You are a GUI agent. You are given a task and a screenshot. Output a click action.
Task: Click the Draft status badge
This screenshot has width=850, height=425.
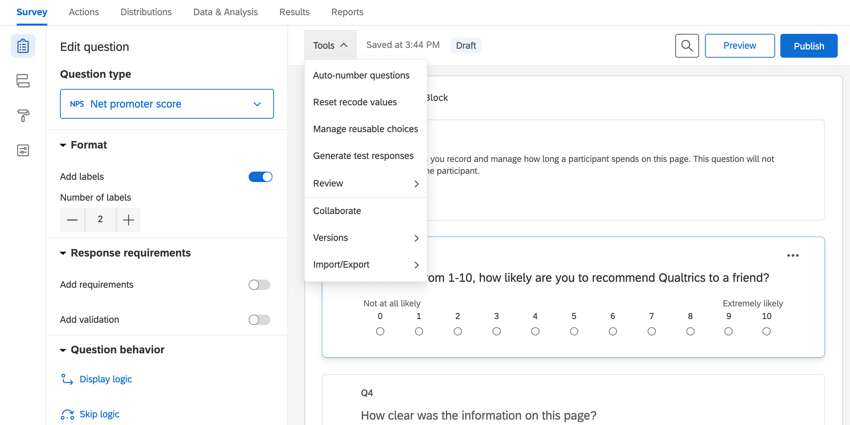coord(466,46)
